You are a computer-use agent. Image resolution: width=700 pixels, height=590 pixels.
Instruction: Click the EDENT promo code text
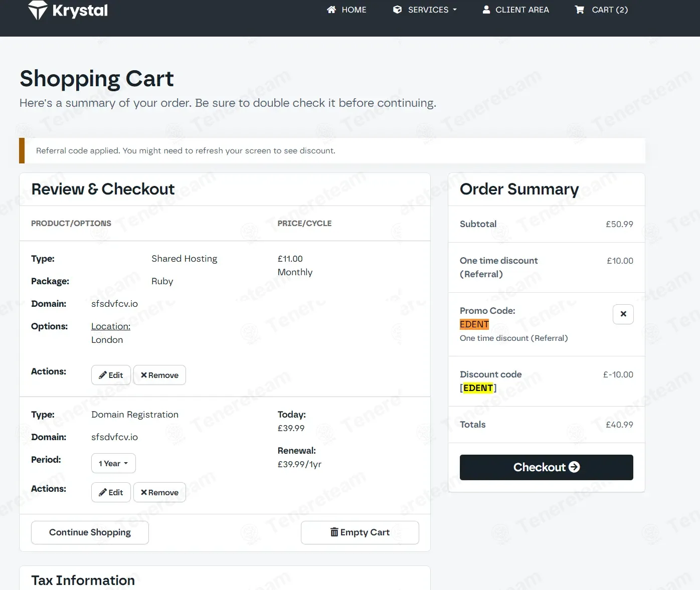pos(474,324)
